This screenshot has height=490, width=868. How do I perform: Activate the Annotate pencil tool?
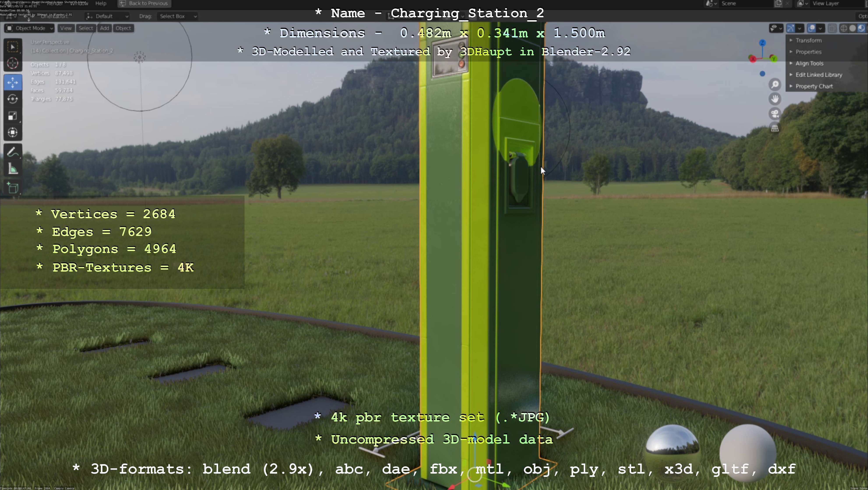[13, 152]
